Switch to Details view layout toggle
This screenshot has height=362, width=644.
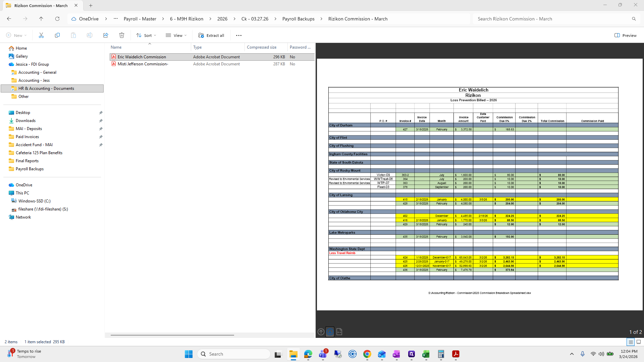(x=631, y=342)
